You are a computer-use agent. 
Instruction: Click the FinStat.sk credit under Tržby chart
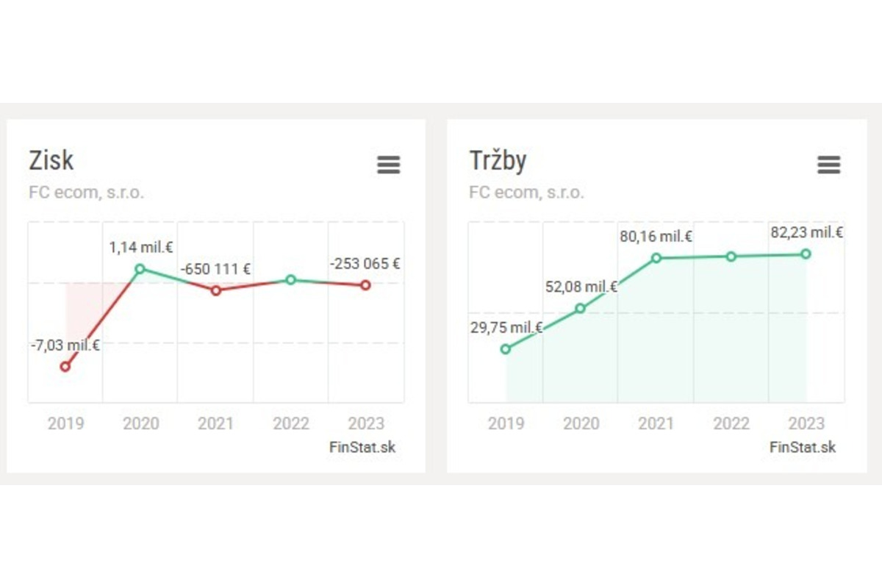[x=803, y=447]
